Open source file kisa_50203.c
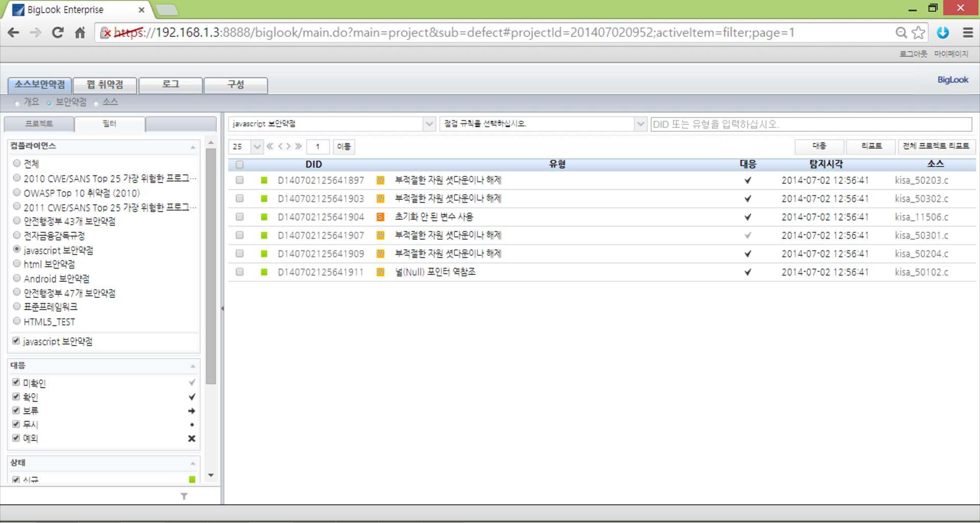The width and height of the screenshot is (980, 523). pos(921,180)
